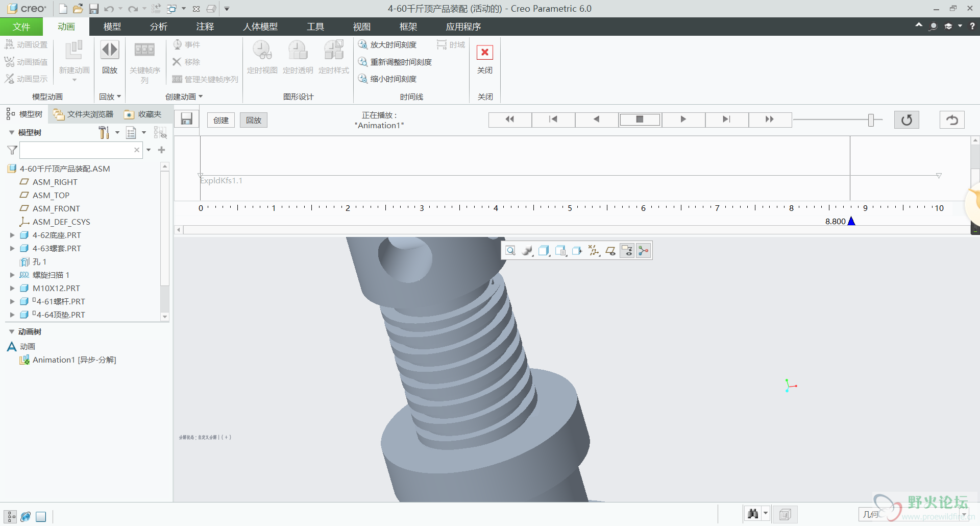Screen dimensions: 980x526
Task: Click 缩小时间刻度 zoom out timeline
Action: click(x=388, y=79)
